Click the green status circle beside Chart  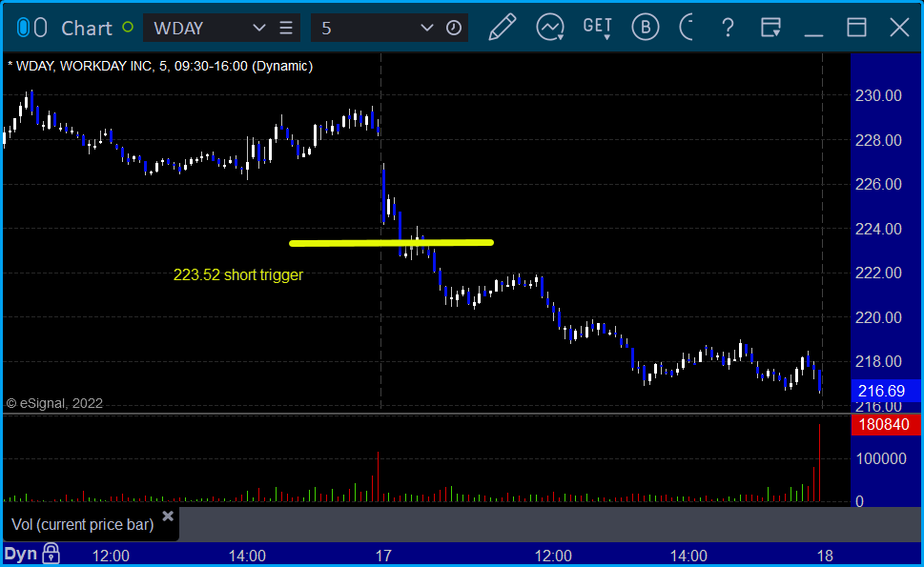pyautogui.click(x=128, y=27)
